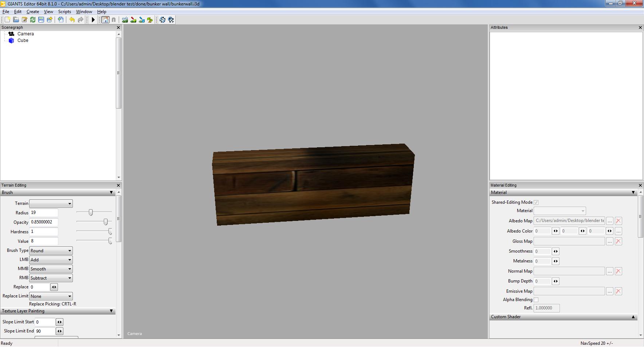Select the foliage paint tree icon
644x347 pixels.
150,20
